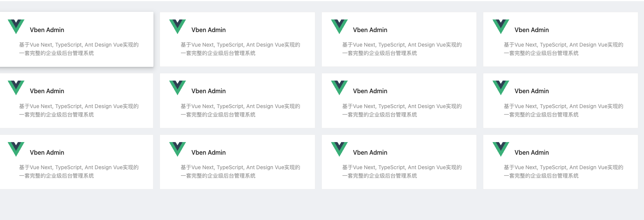Viewport: 644px width, 220px height.
Task: Click the Vue logo in second row, first card
Action: [16, 87]
